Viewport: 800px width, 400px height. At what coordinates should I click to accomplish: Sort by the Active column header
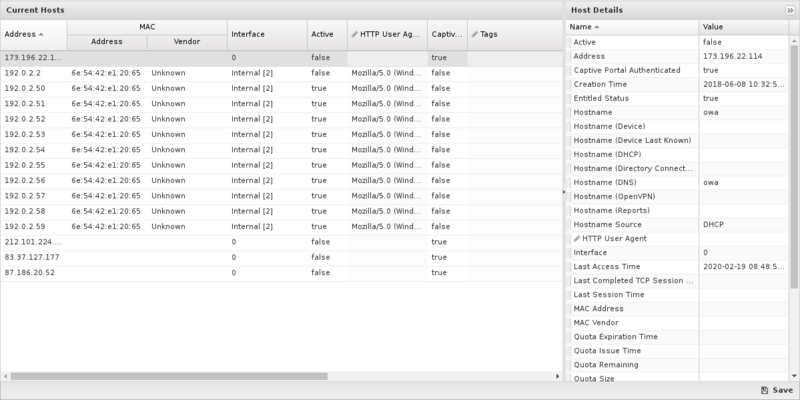click(x=326, y=34)
